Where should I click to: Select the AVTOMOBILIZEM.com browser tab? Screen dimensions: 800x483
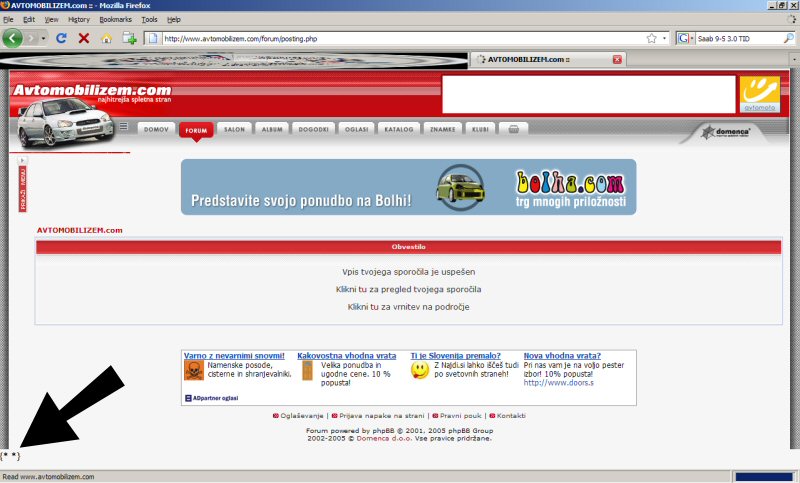pos(547,59)
